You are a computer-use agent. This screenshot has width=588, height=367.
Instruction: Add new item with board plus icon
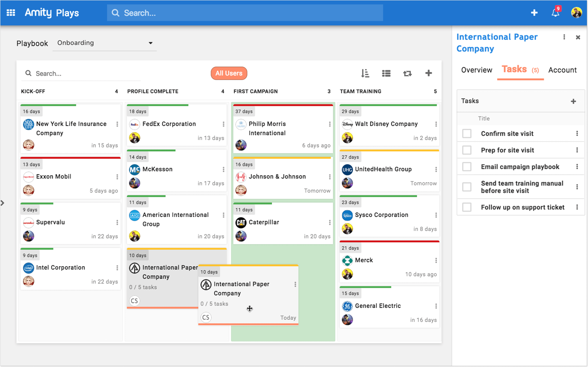pyautogui.click(x=429, y=73)
